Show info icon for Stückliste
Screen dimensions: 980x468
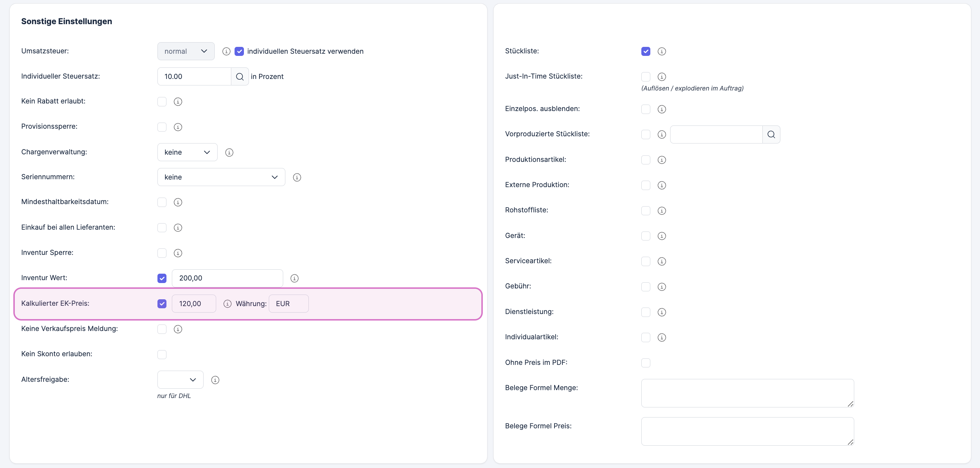(662, 52)
